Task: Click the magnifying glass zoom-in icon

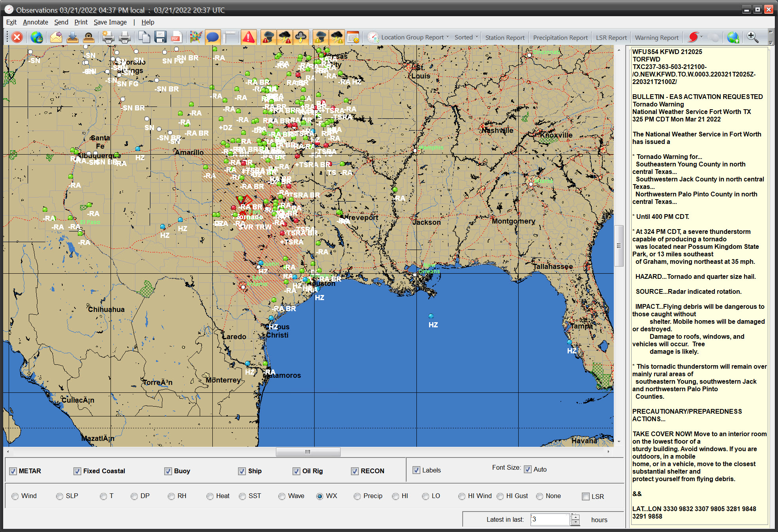Action: click(752, 37)
